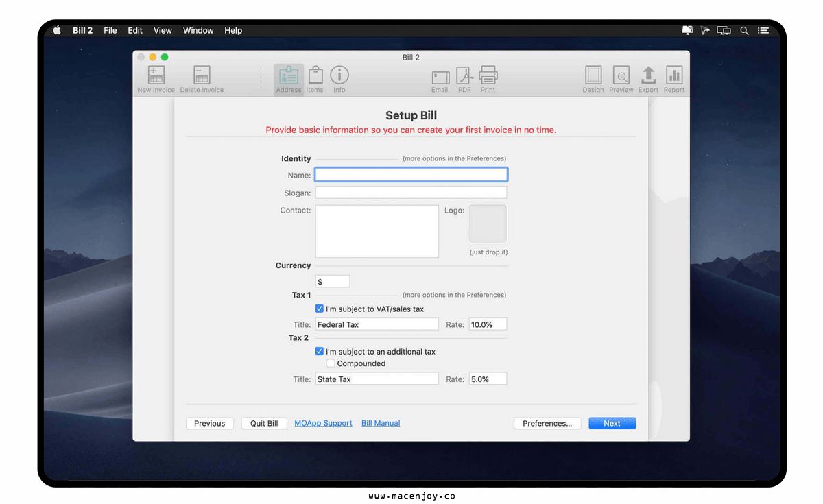Click the 10.0% rate field
The height and width of the screenshot is (504, 823).
[x=488, y=324]
